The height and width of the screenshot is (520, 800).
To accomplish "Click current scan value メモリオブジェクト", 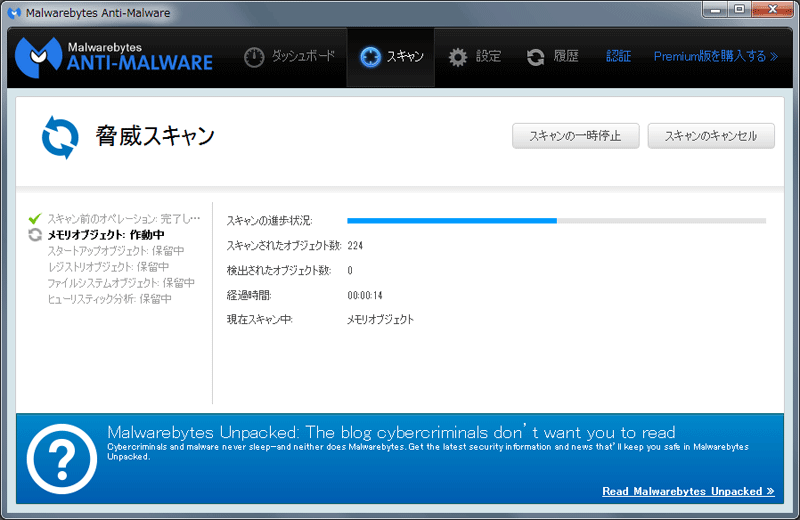I will [381, 319].
